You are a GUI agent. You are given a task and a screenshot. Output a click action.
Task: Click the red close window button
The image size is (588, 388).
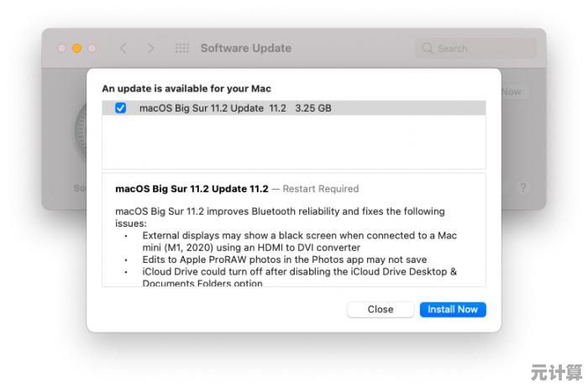pos(62,49)
